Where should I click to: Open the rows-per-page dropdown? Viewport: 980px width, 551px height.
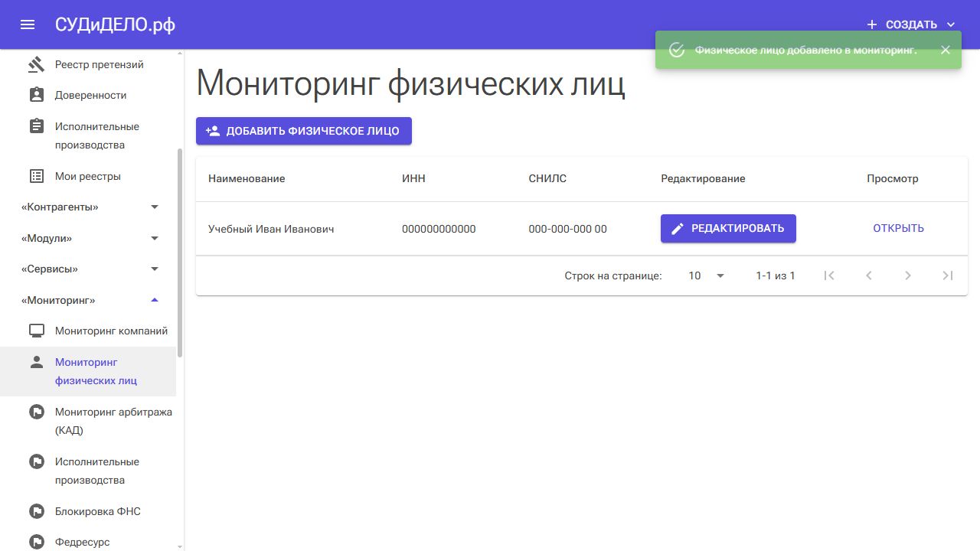point(707,275)
